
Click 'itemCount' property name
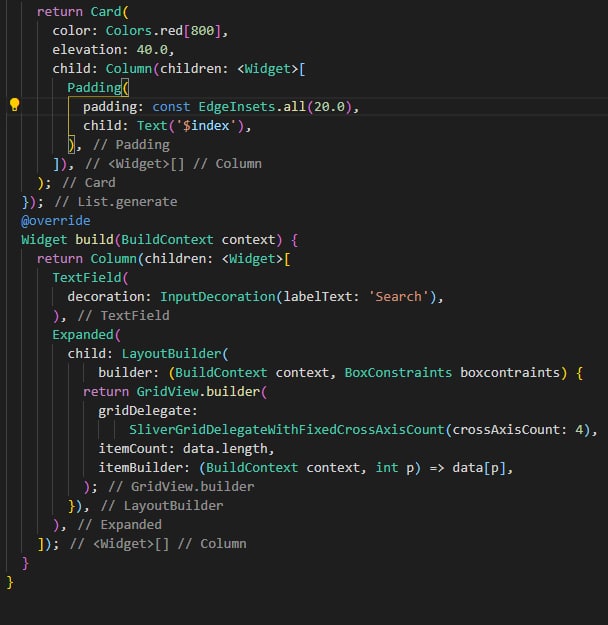point(133,449)
